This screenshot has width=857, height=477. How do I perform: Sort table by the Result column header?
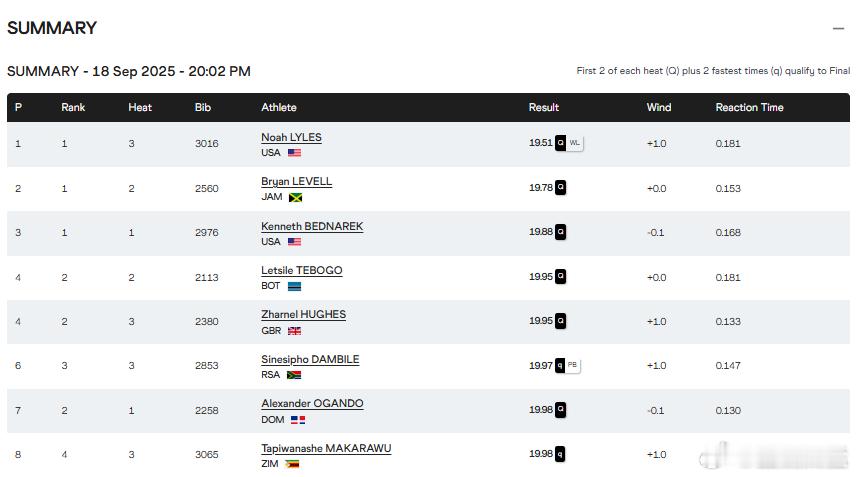pos(543,108)
